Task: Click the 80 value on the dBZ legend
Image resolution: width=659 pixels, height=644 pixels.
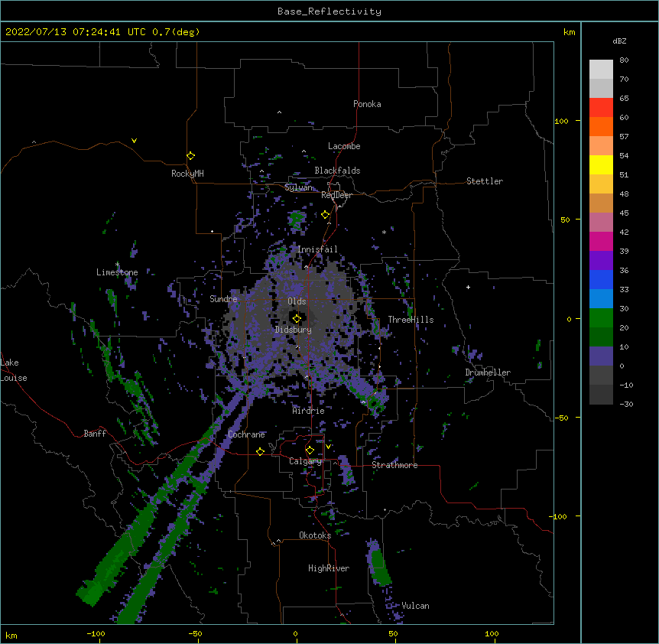Action: click(624, 60)
